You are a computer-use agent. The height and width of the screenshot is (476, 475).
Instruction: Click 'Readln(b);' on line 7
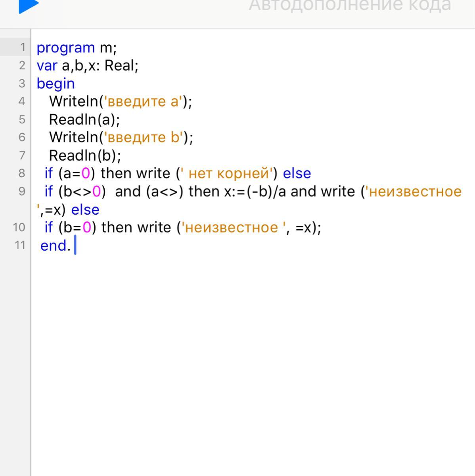pyautogui.click(x=85, y=155)
